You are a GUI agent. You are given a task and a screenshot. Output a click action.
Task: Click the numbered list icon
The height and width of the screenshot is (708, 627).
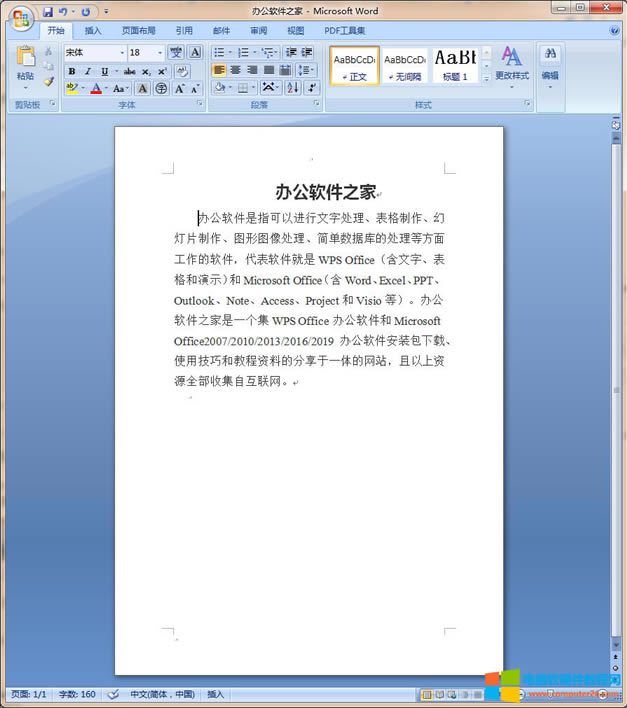(x=243, y=52)
